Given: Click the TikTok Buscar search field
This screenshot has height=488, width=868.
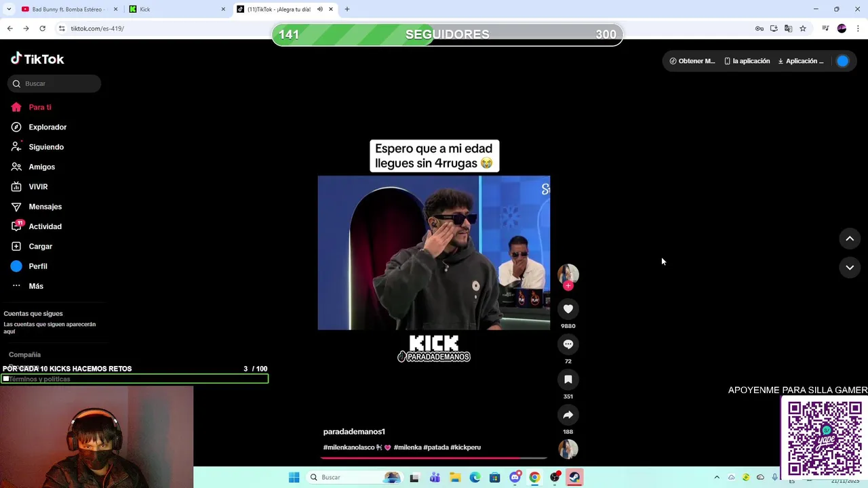Looking at the screenshot, I should [x=54, y=83].
